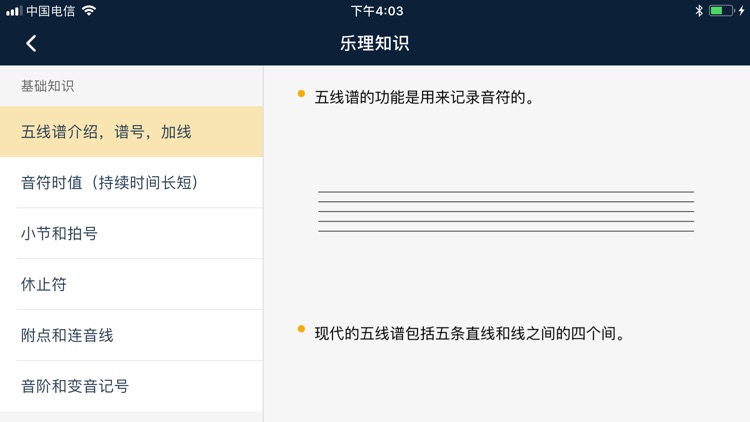The width and height of the screenshot is (750, 422).
Task: Tap the battery icon in status bar
Action: pos(721,11)
